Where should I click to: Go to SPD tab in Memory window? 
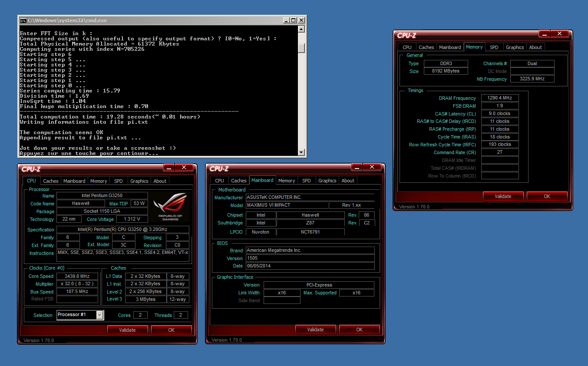494,47
